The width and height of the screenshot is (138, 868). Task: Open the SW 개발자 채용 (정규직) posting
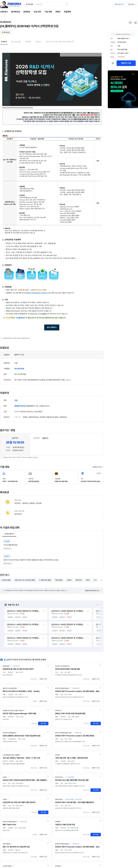(x=19, y=802)
